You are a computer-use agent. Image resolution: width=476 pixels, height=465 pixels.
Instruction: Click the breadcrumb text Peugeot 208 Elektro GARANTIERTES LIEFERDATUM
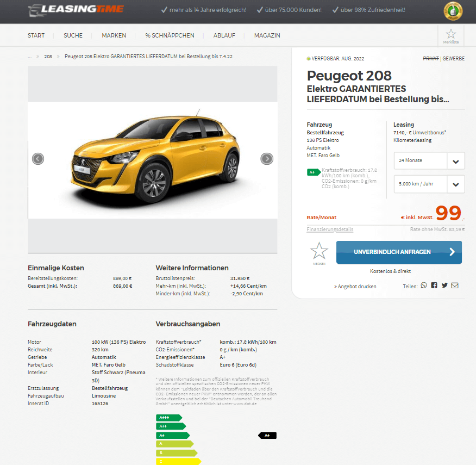(x=148, y=57)
